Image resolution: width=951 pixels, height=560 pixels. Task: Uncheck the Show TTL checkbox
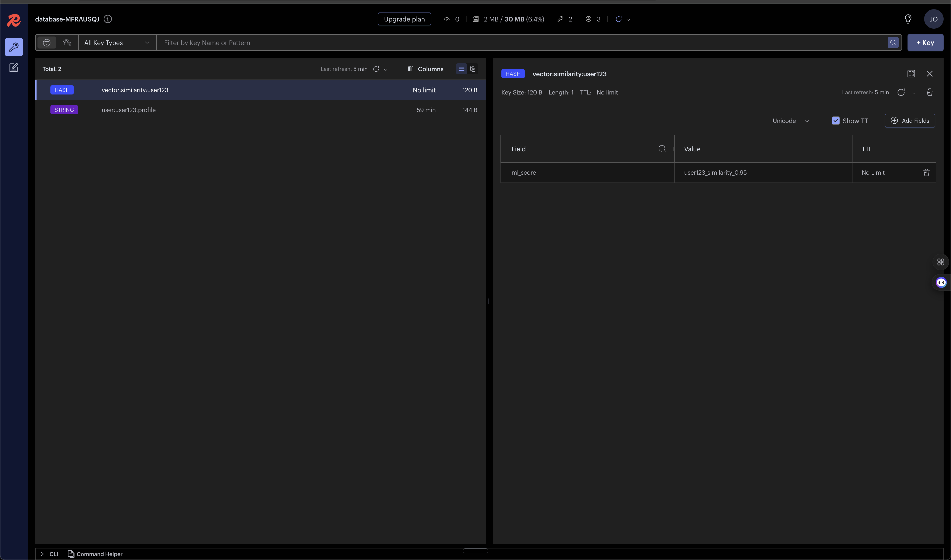pos(835,121)
